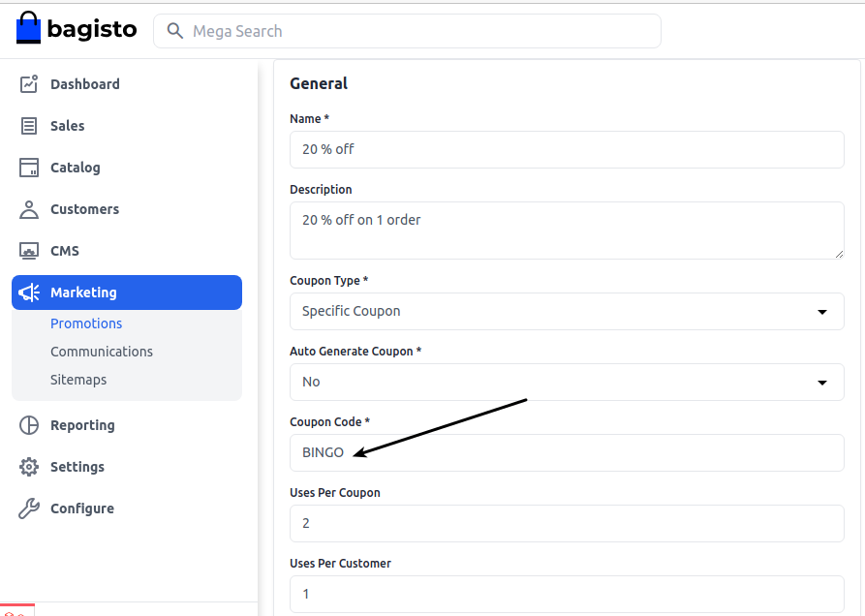This screenshot has width=865, height=616.
Task: Open Catalog via its sidebar icon
Action: pyautogui.click(x=29, y=168)
